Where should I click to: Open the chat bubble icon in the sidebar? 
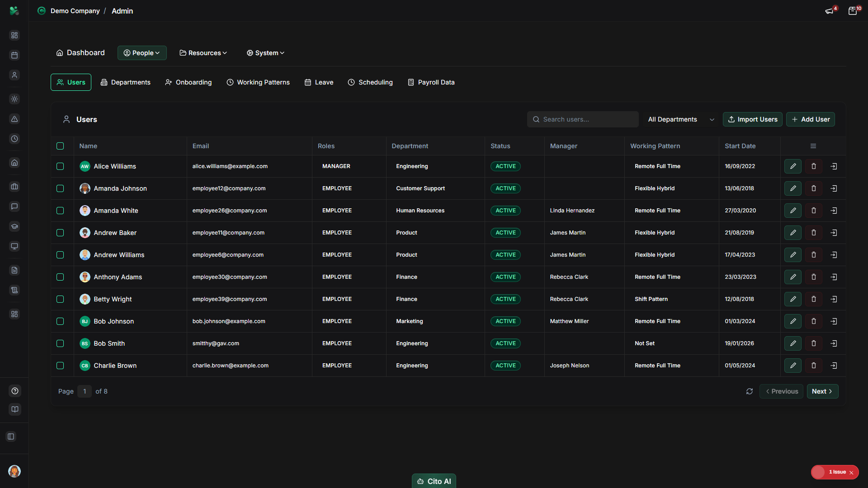point(14,206)
